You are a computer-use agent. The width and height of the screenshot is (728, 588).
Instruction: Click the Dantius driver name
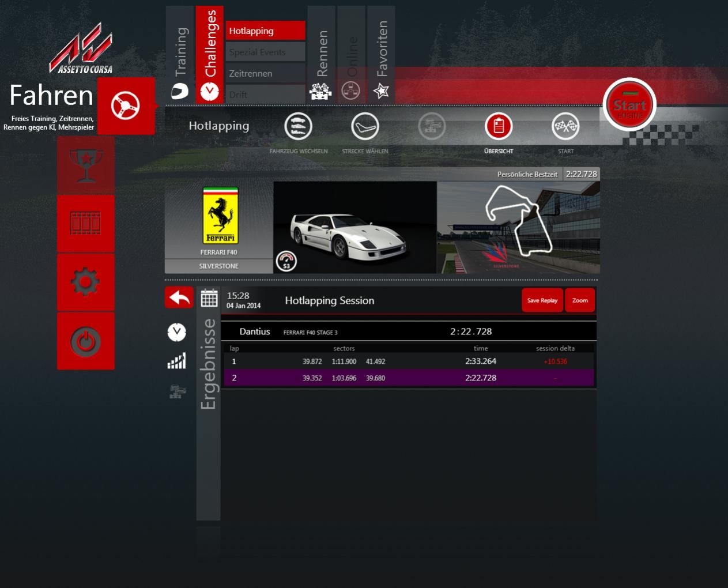255,331
